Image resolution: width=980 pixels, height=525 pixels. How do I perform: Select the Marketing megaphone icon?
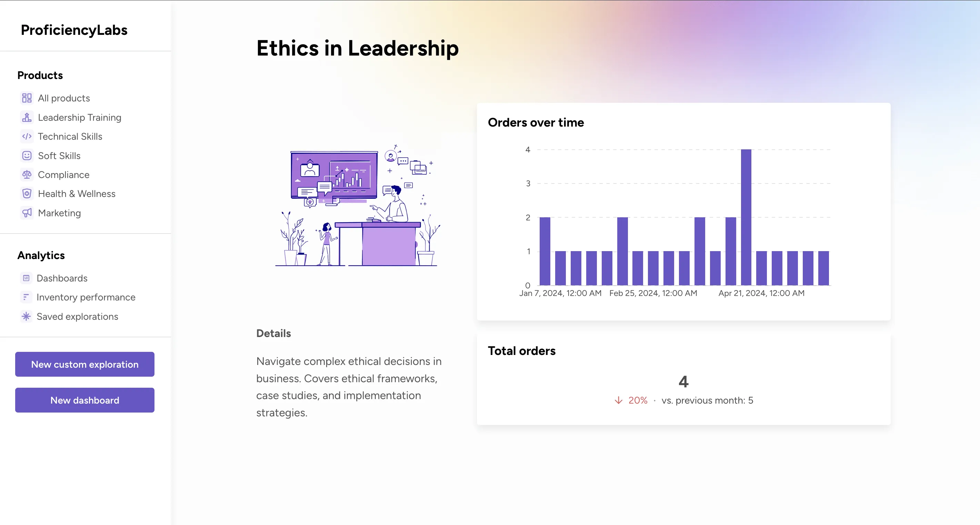click(26, 213)
